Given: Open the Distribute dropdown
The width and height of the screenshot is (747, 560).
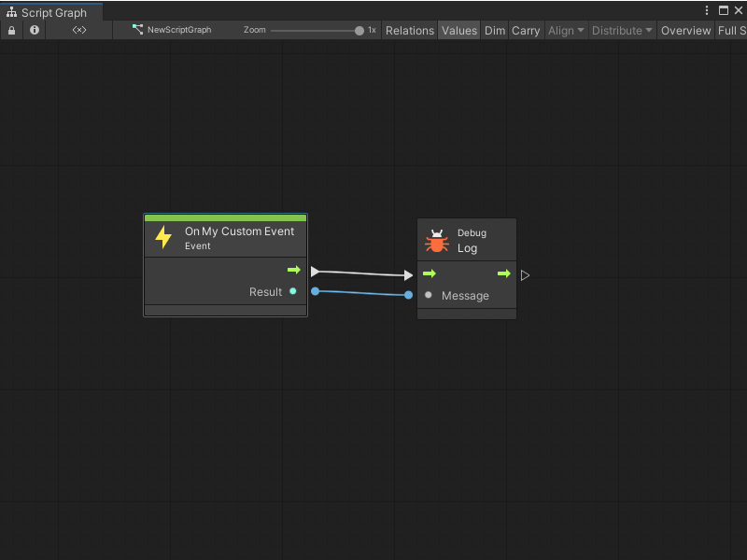Looking at the screenshot, I should click(x=622, y=30).
